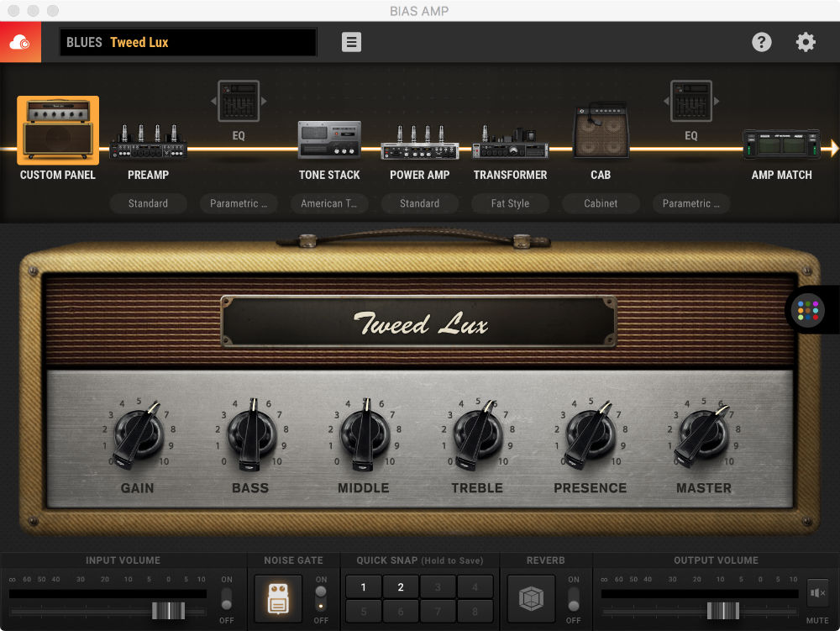Open the preset list menu button

pos(350,42)
